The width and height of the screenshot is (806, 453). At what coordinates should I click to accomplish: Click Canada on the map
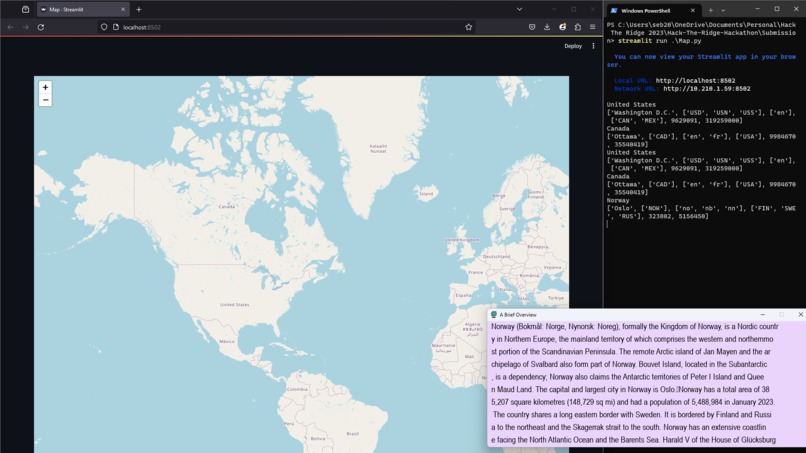[x=227, y=207]
